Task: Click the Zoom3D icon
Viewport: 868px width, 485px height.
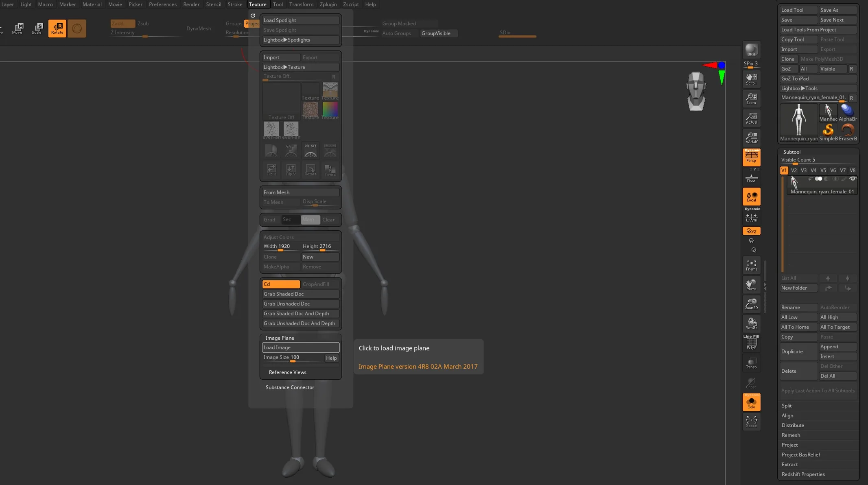Action: (x=751, y=304)
